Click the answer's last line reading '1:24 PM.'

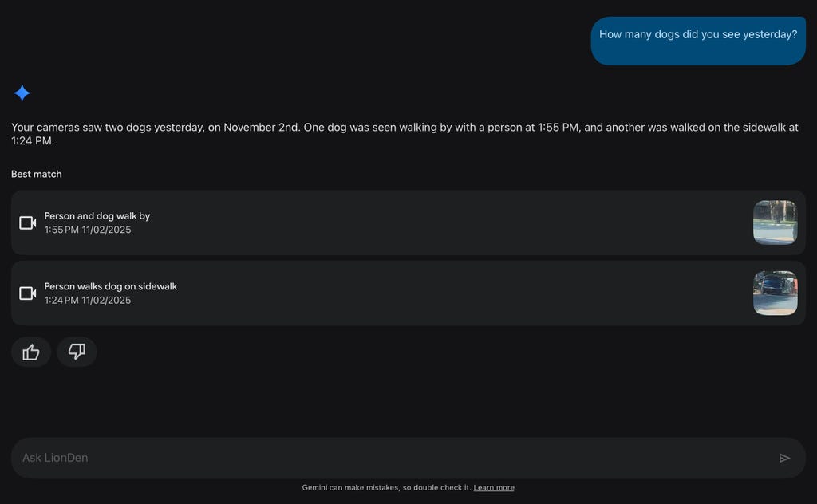tap(33, 141)
